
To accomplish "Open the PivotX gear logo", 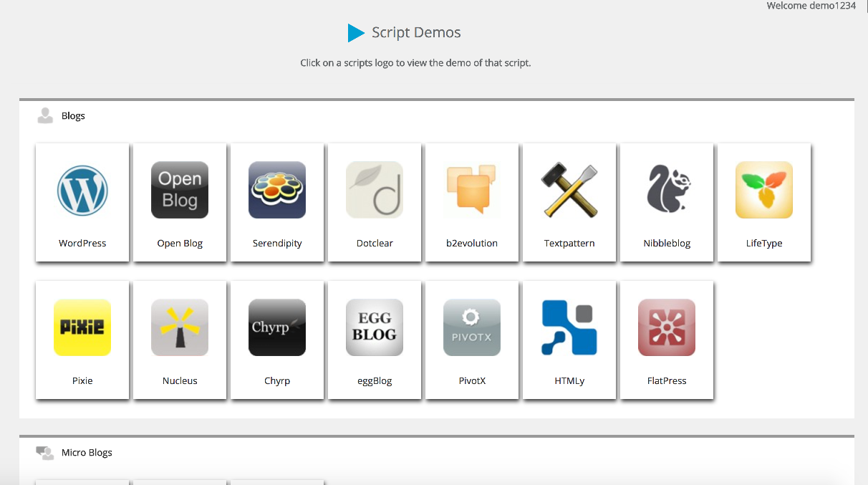I will (472, 327).
